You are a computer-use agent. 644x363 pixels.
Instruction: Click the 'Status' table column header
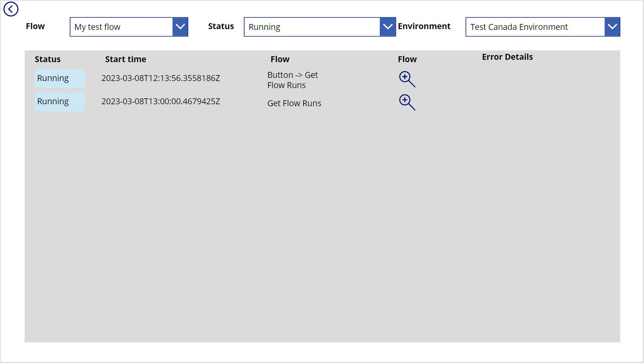[x=48, y=59]
